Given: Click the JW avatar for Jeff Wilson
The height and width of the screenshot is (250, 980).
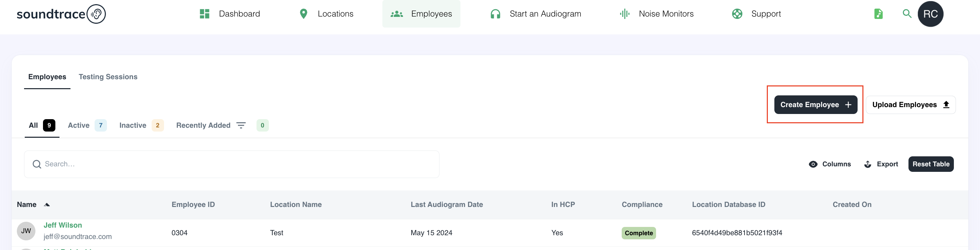Looking at the screenshot, I should click(x=26, y=231).
